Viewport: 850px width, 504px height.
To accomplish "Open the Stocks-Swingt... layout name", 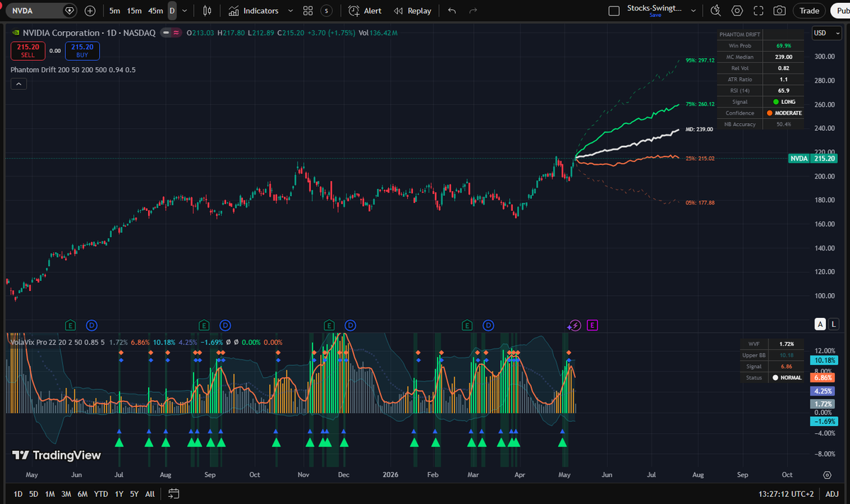I will [x=656, y=8].
